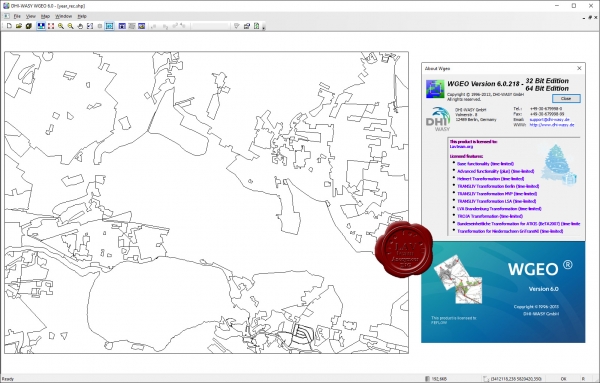Click the green document toolbar icon
The width and height of the screenshot is (600, 383).
point(256,26)
